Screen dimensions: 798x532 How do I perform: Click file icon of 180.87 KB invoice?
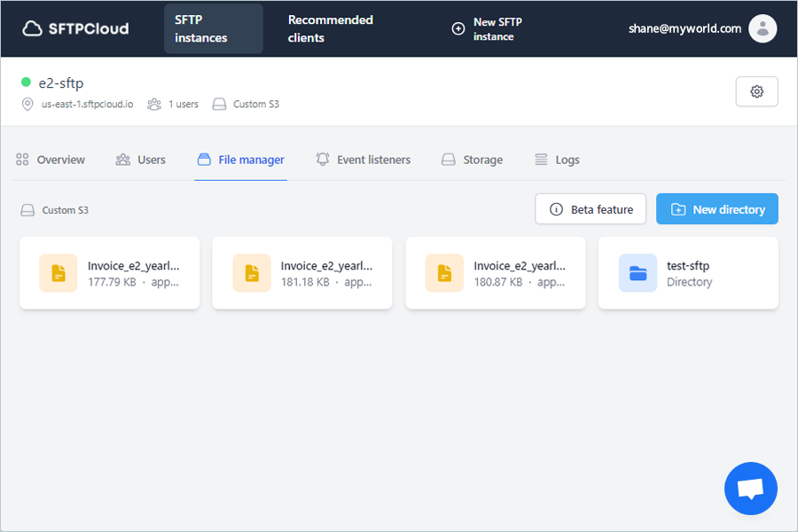pos(445,273)
